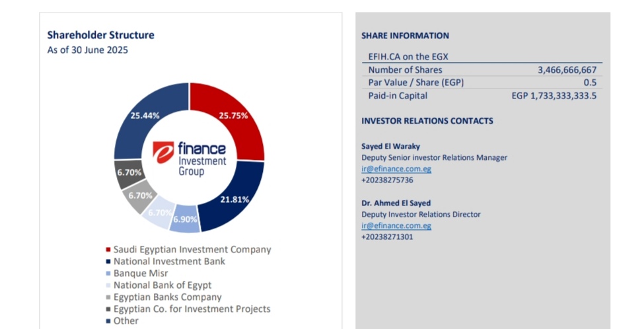The height and width of the screenshot is (329, 644).
Task: Click the efinance logo inside the donut chart
Action: point(190,157)
